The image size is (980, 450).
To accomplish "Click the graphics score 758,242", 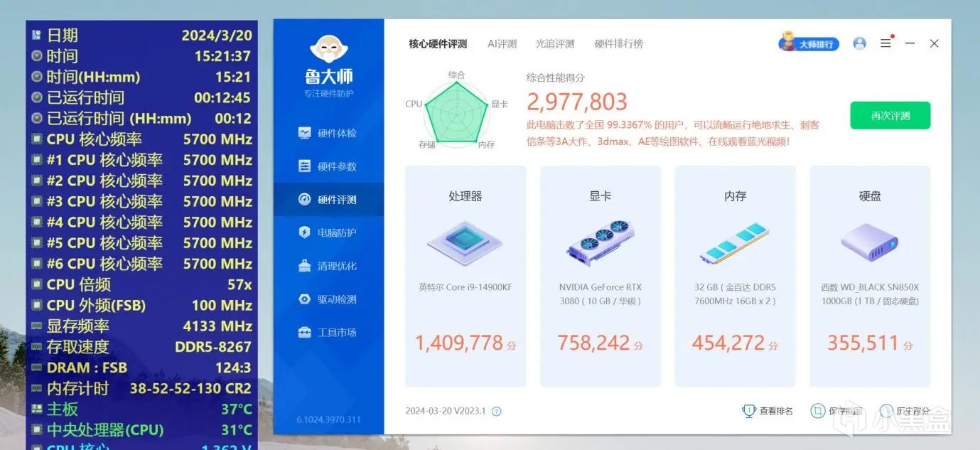I will point(594,343).
